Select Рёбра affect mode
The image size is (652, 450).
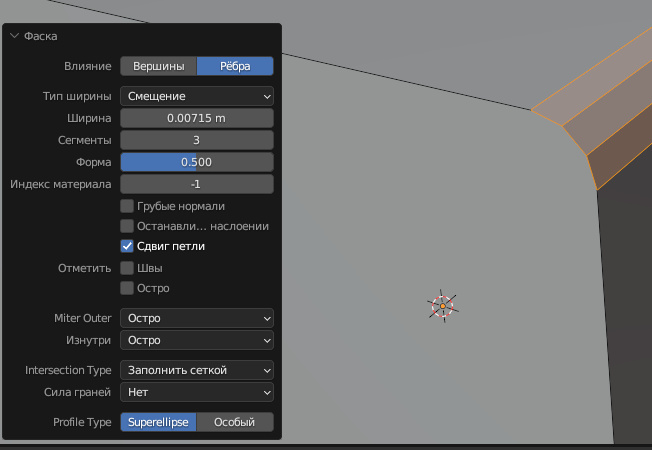coord(235,66)
